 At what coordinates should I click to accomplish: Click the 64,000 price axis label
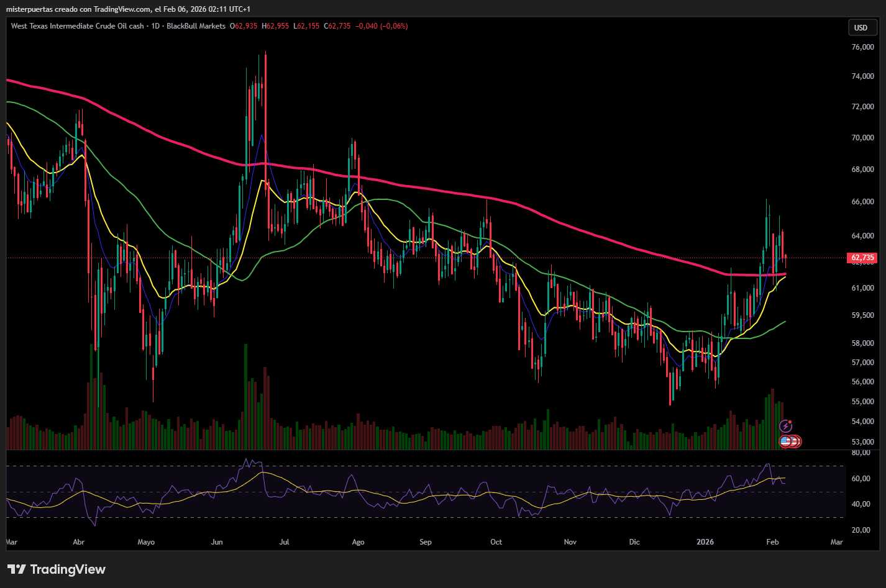point(863,236)
